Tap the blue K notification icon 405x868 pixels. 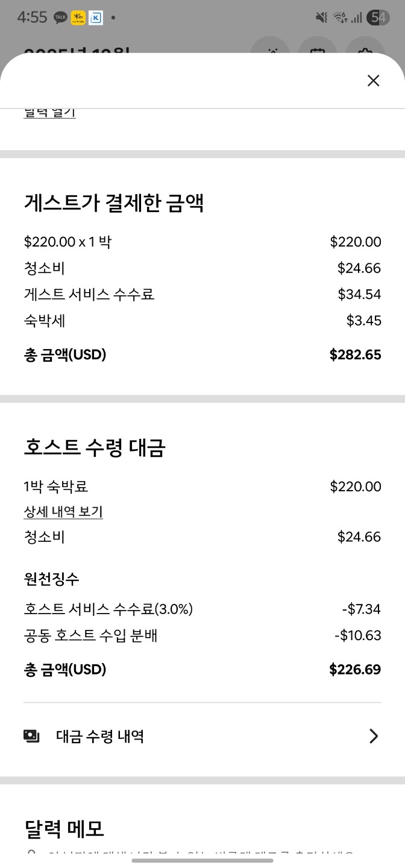95,18
